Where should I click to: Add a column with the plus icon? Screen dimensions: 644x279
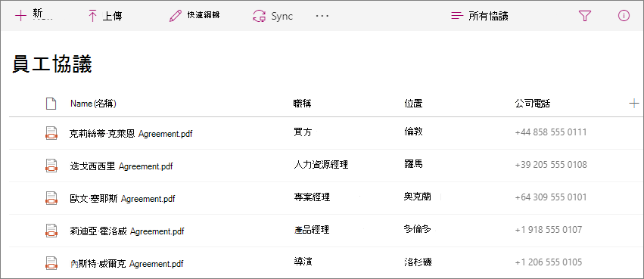coord(633,104)
